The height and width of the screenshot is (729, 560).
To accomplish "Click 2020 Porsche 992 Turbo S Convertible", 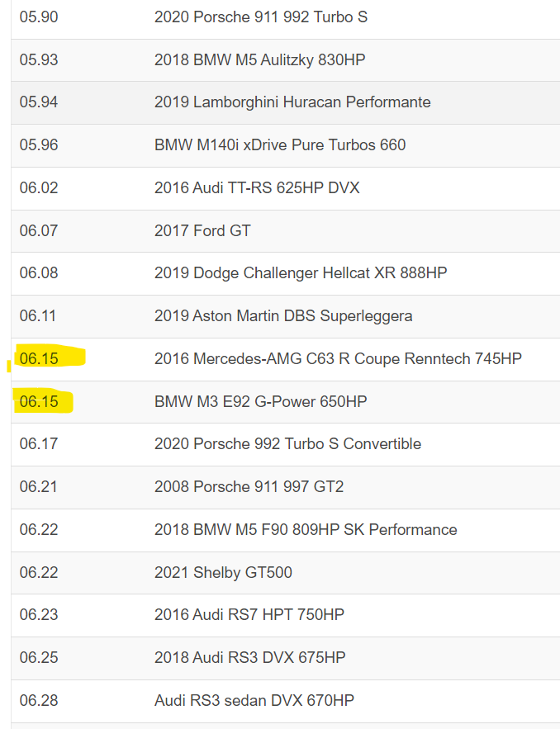I will coord(288,444).
